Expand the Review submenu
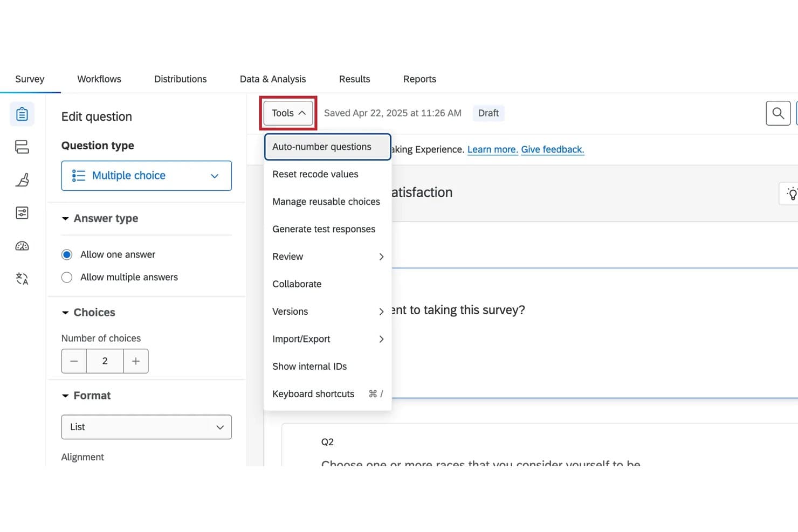Screen dimensions: 798x532 (328, 257)
